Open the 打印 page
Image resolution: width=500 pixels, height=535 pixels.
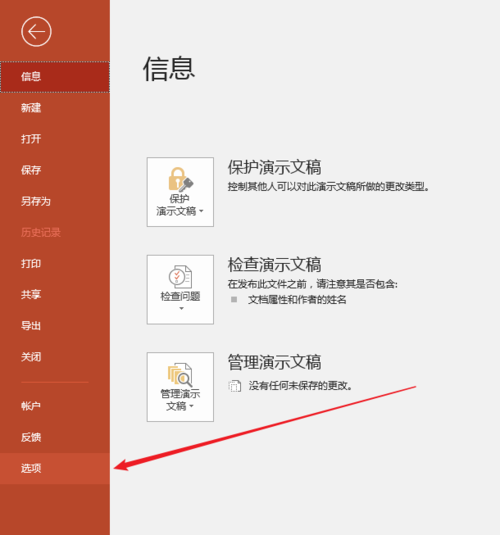55,264
